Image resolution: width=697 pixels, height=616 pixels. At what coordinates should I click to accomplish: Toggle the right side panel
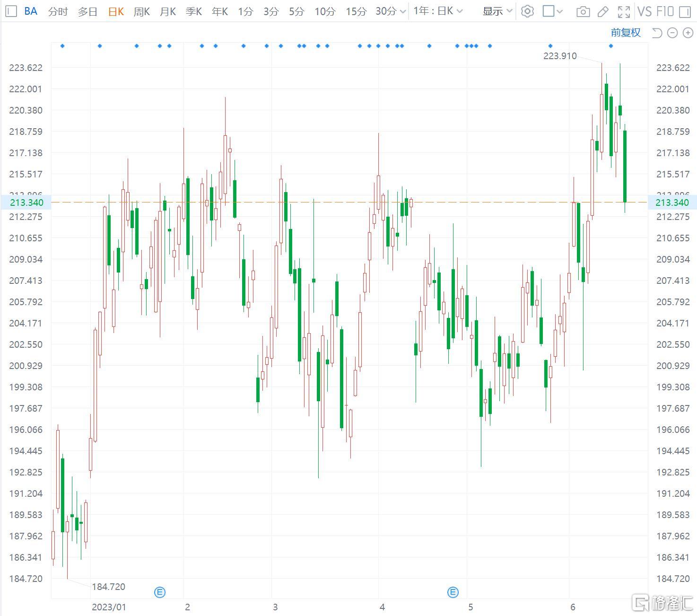coord(685,12)
